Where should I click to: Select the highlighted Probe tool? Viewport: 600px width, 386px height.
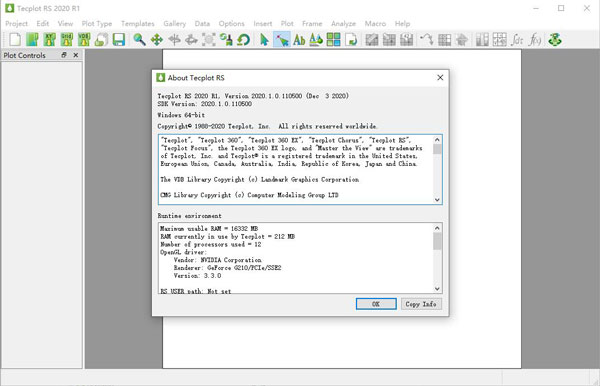282,39
